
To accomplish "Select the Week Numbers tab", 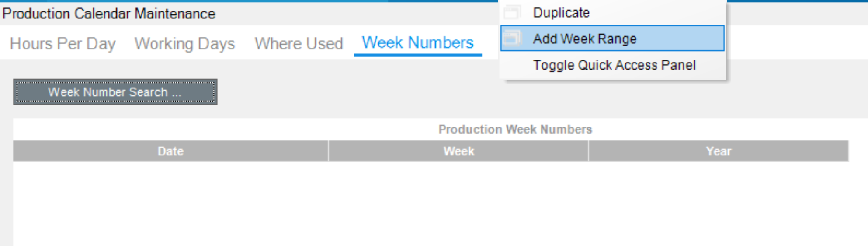I will click(x=418, y=43).
